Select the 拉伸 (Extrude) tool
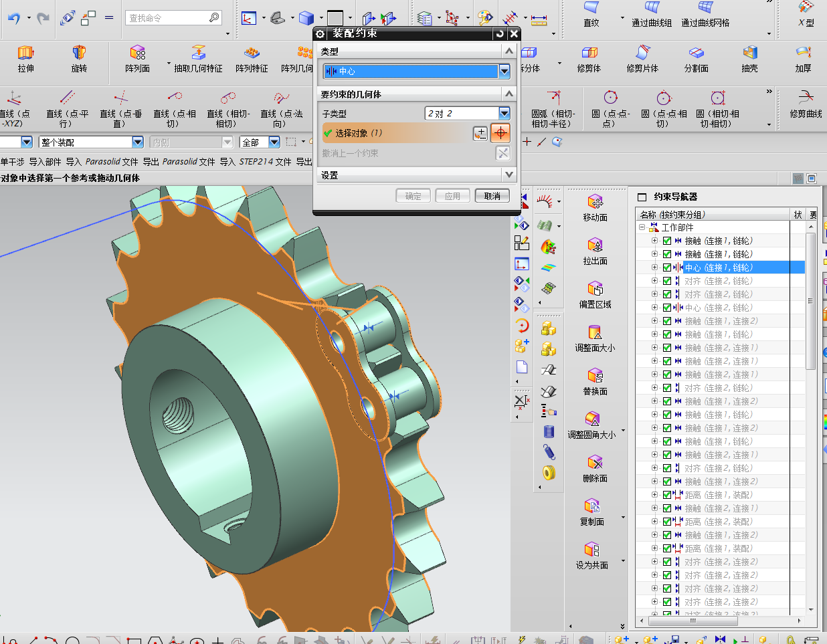Viewport: 827px width, 644px height. coord(25,58)
